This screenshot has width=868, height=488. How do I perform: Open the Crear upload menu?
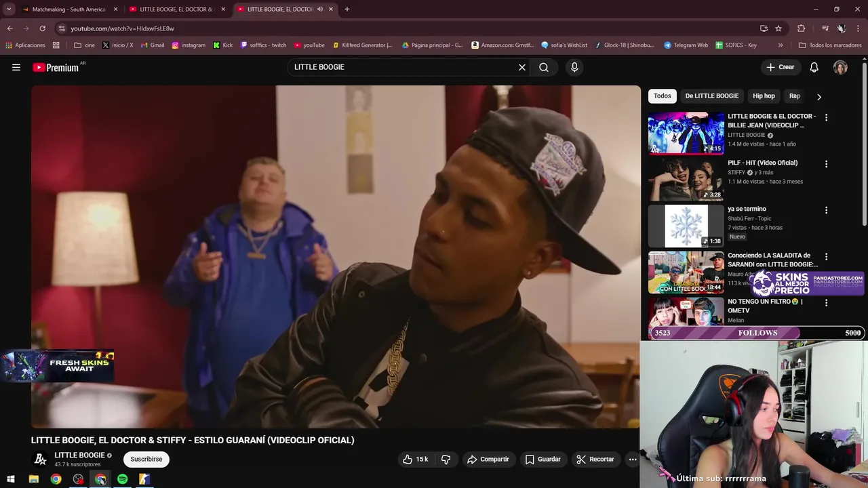pos(780,67)
